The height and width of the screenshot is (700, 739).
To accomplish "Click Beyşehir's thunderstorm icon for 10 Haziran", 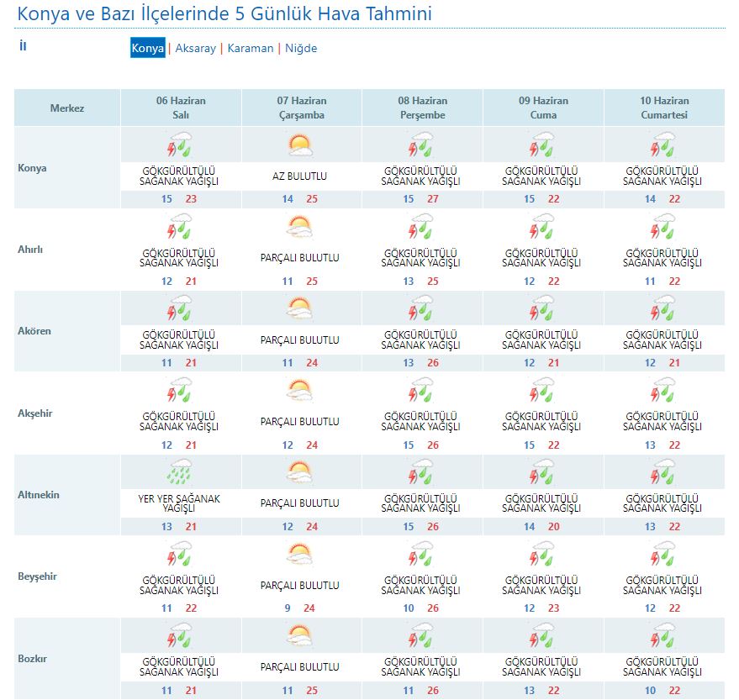I will [x=663, y=554].
